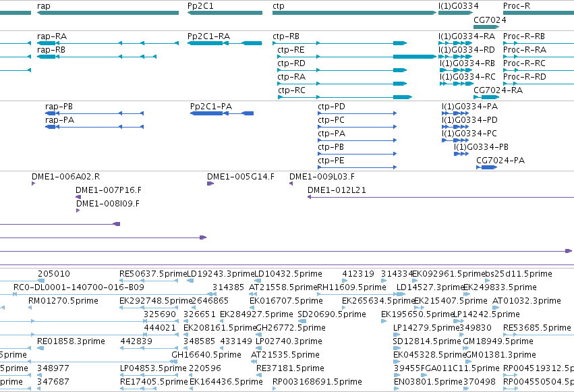Select clone end DME1-008I09.F

[108, 204]
